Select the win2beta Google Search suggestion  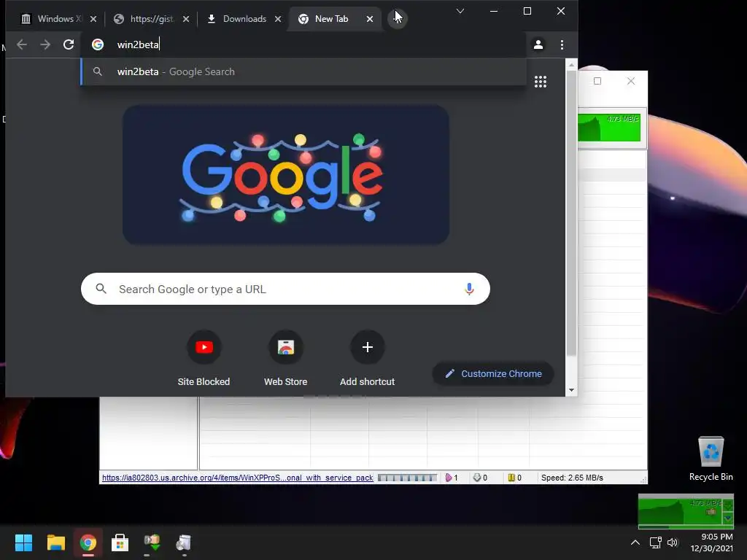coord(304,72)
